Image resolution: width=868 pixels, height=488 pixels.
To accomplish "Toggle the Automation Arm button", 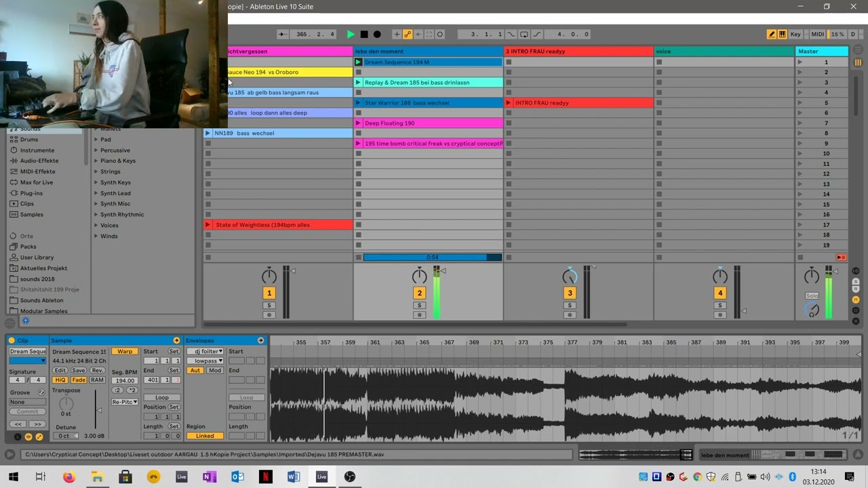I will 408,34.
